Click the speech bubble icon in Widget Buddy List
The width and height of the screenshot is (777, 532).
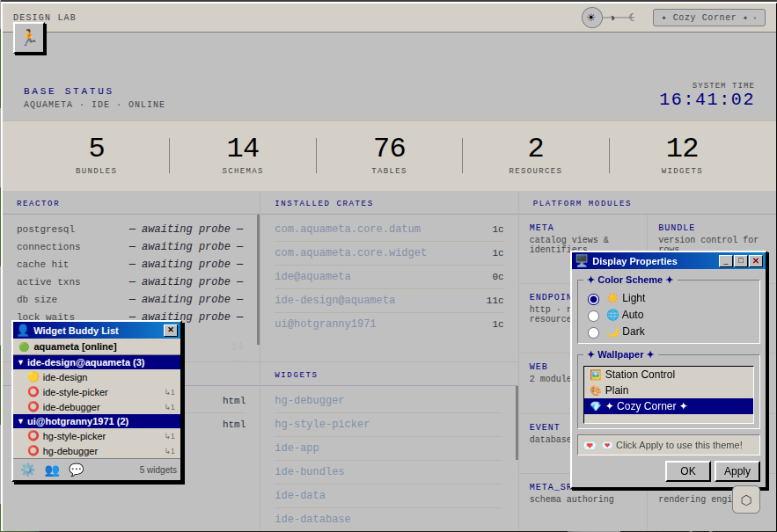click(77, 470)
